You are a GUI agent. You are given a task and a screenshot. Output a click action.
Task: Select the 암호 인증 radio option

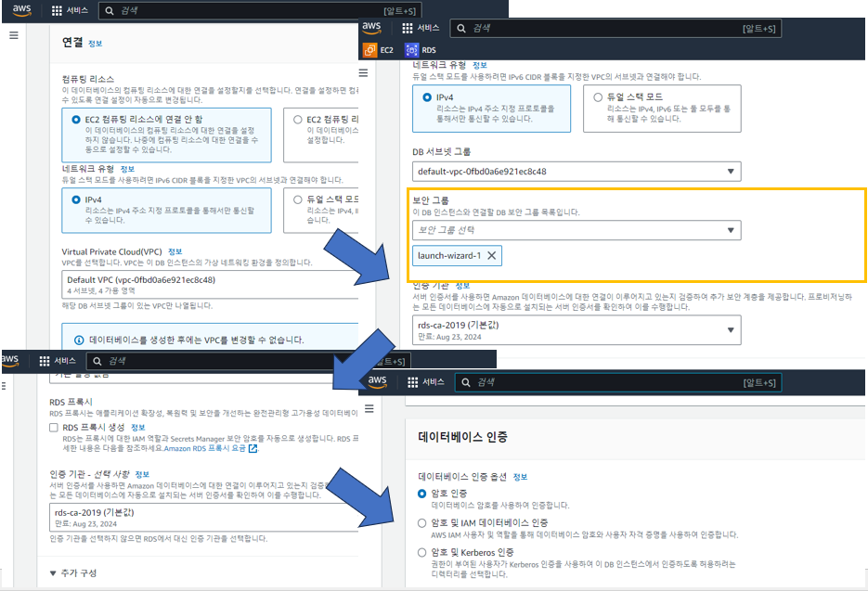point(421,494)
